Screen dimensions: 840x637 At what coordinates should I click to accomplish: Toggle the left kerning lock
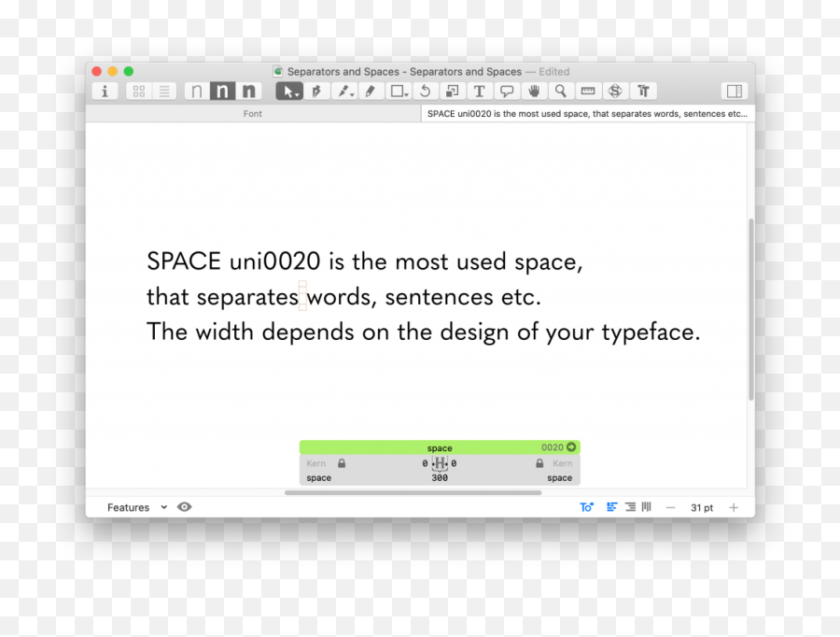click(x=342, y=463)
